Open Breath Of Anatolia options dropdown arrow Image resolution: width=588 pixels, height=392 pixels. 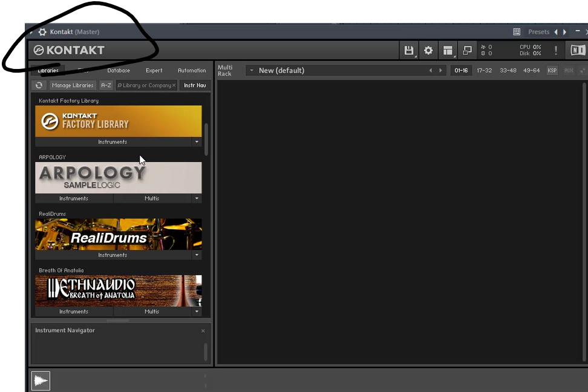click(x=197, y=312)
